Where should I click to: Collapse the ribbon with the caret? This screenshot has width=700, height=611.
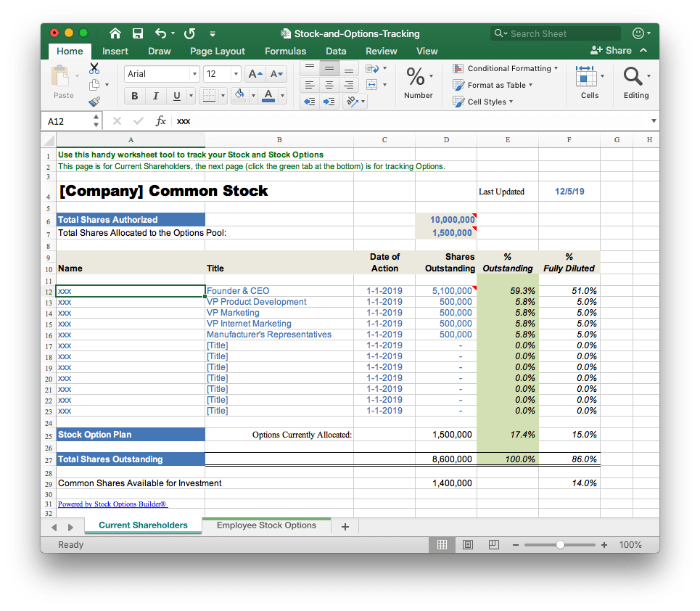pyautogui.click(x=643, y=51)
